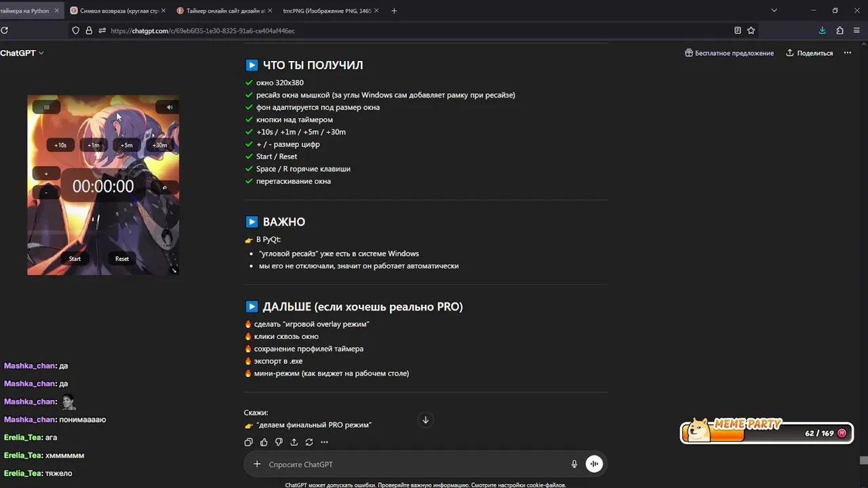Start voice mode with waveform button
Image resolution: width=868 pixels, height=488 pixels.
(x=594, y=464)
